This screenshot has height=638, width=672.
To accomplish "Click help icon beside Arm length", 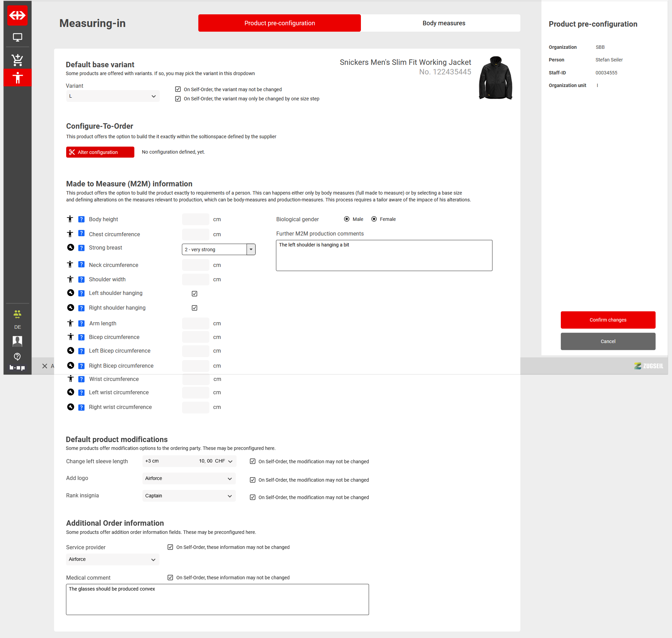I will (x=81, y=323).
